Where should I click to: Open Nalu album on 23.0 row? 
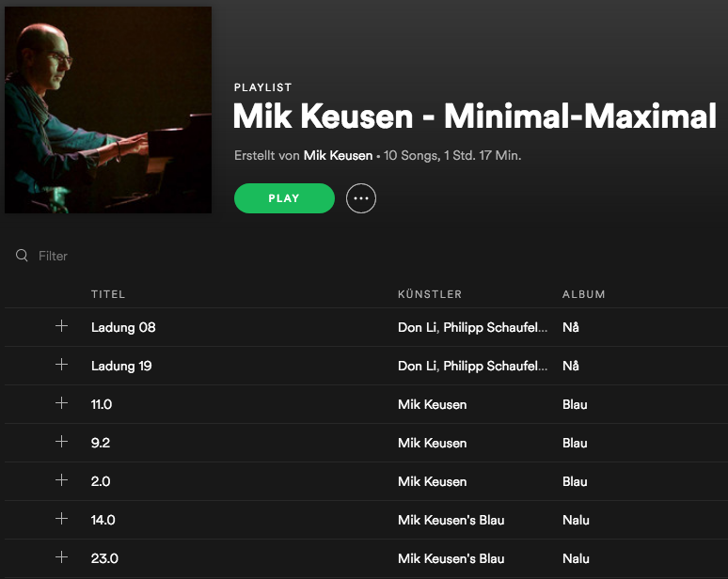pos(576,558)
